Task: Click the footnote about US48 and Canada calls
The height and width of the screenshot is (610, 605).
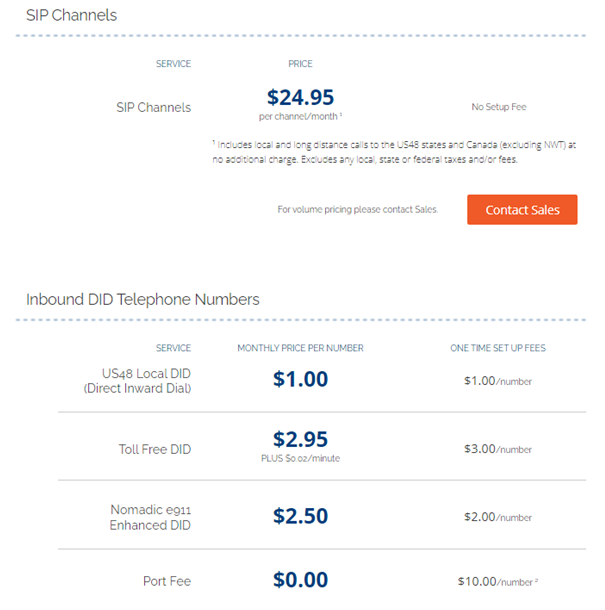Action: 394,152
